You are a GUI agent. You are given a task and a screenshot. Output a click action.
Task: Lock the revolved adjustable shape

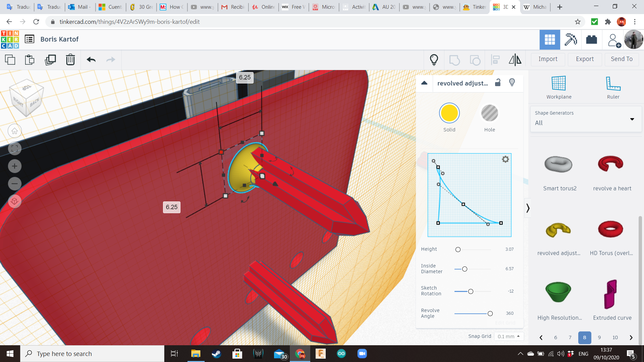click(498, 82)
